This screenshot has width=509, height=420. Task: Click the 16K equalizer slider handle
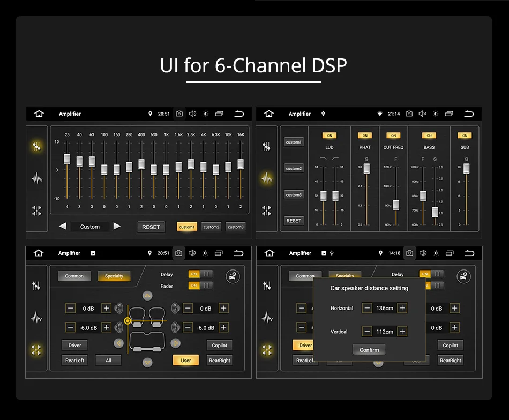[241, 164]
